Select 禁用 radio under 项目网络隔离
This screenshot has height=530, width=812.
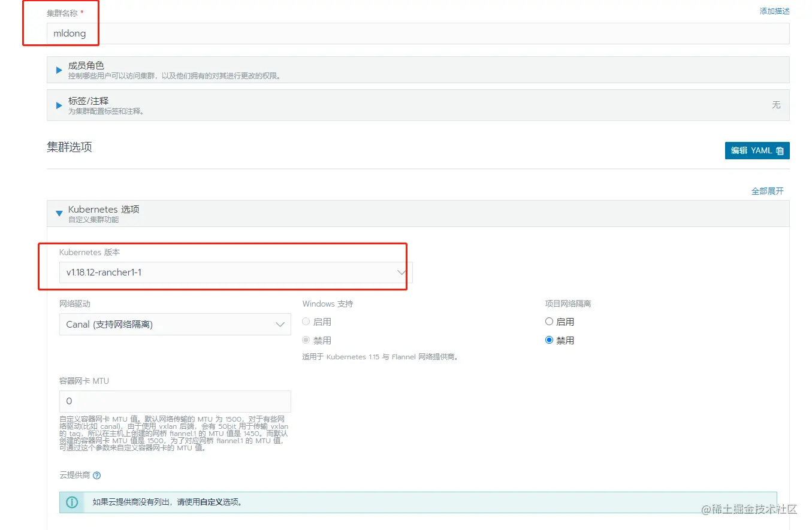(x=549, y=340)
